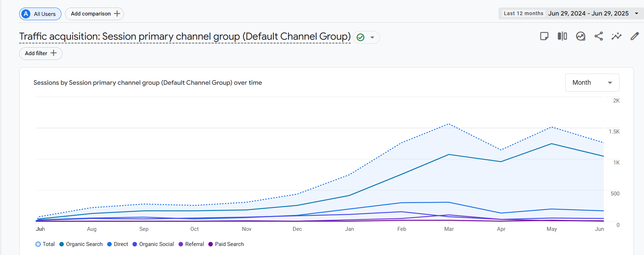Click the plus icon in Add filter

(54, 53)
